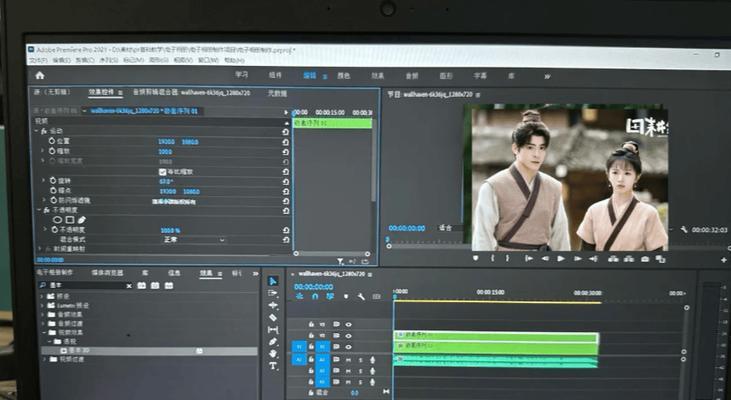Toggle Linked Selection in timeline
Image resolution: width=731 pixels, height=400 pixels.
tap(330, 297)
